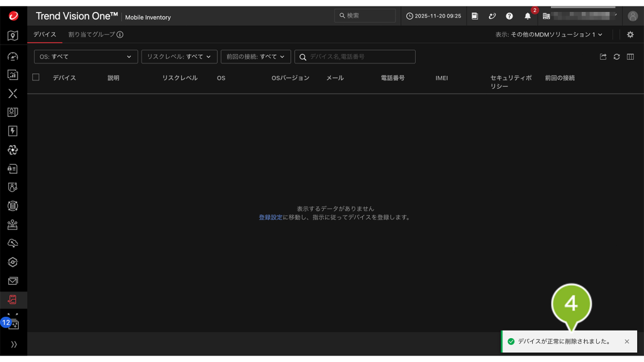Click the user account avatar
Image resolution: width=644 pixels, height=362 pixels.
(633, 16)
